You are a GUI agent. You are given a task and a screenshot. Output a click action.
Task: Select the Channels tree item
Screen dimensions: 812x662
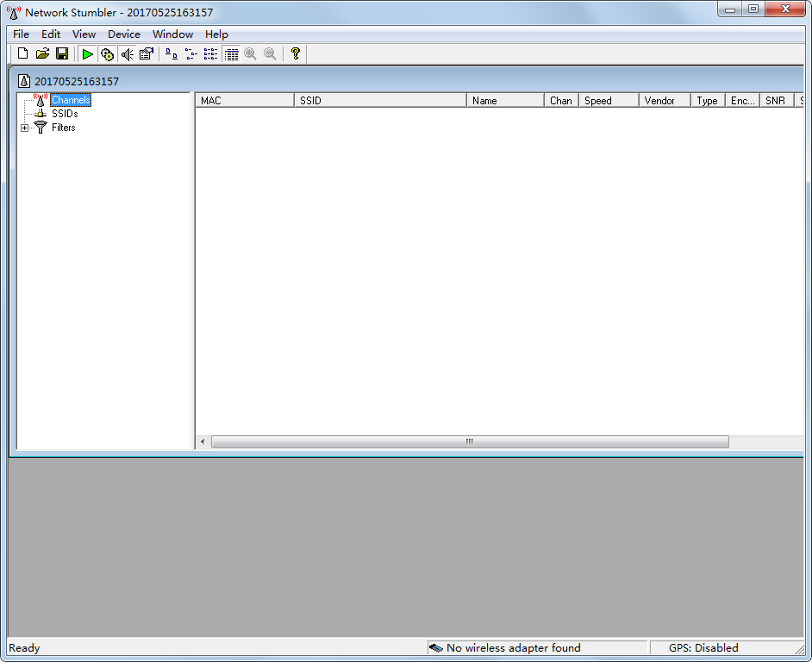(x=70, y=101)
